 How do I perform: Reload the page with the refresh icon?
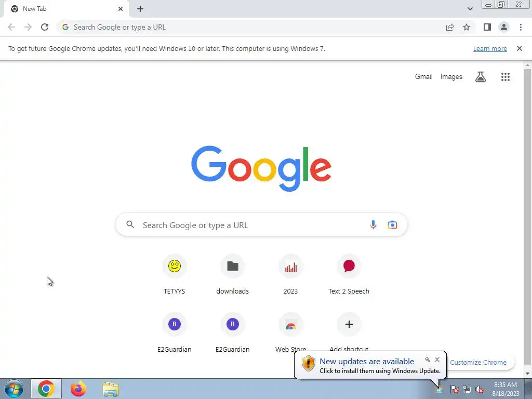click(x=45, y=27)
